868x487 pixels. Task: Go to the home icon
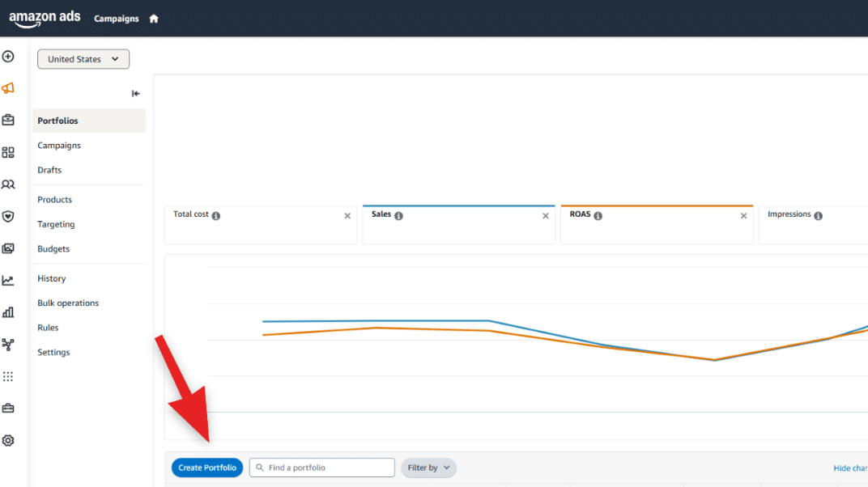pos(154,19)
